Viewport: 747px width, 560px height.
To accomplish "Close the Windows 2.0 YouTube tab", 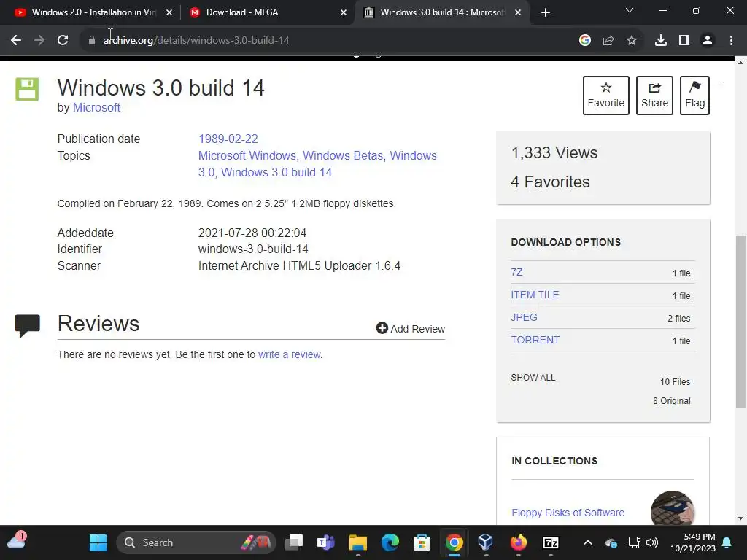I will pos(169,12).
